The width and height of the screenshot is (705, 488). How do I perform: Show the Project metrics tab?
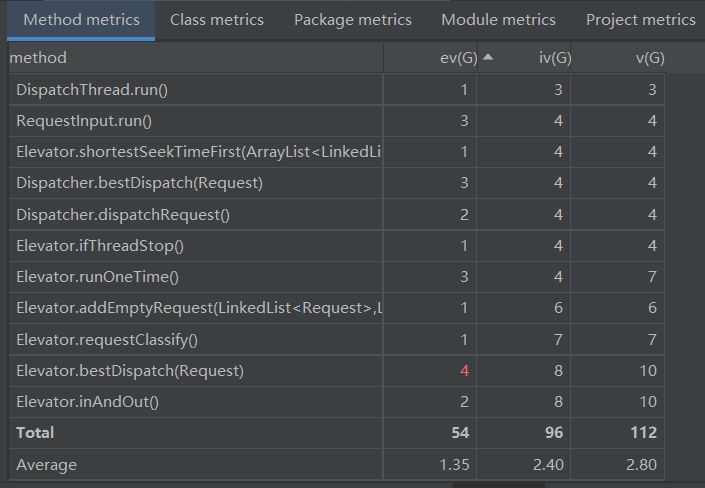pyautogui.click(x=640, y=19)
